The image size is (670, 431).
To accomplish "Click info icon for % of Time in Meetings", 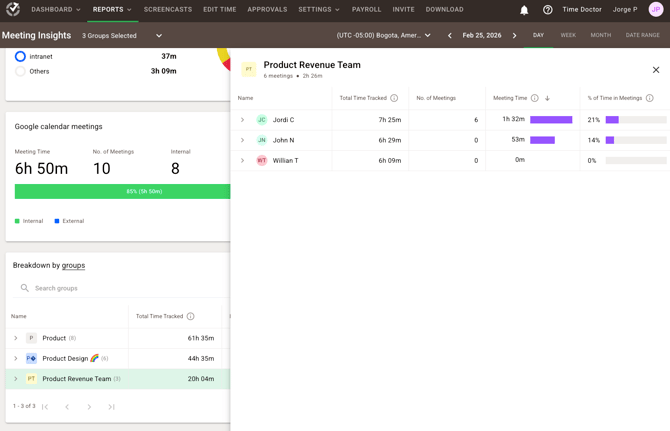I will pyautogui.click(x=650, y=98).
